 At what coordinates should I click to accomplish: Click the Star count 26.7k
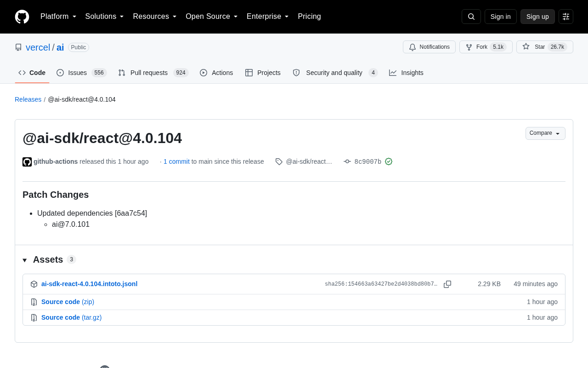(557, 47)
